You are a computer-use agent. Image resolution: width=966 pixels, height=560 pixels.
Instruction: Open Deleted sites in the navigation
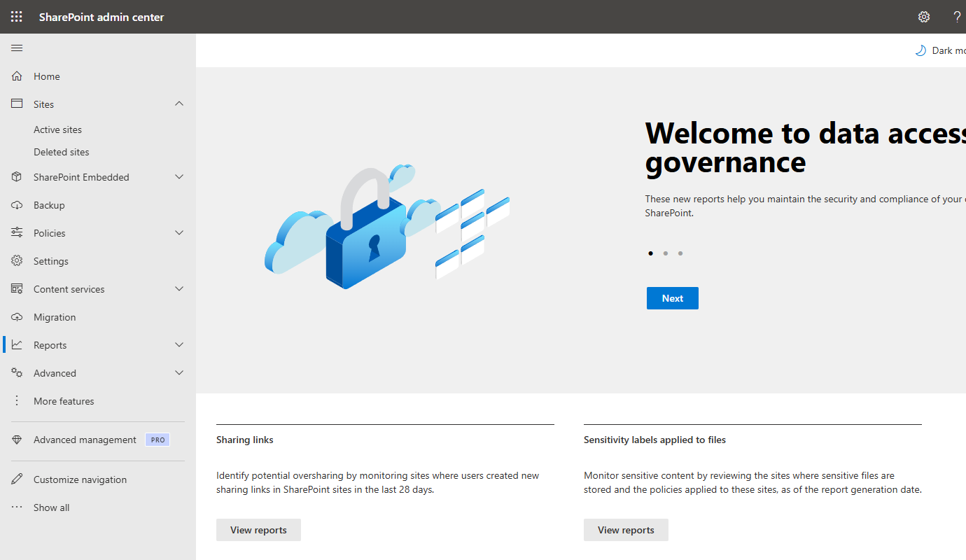(x=62, y=152)
